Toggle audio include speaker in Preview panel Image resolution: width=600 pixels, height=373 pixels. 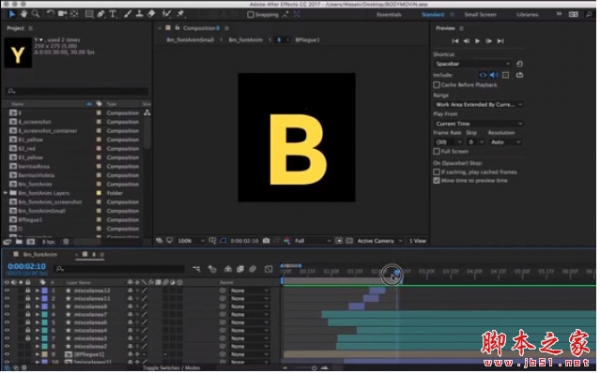tap(494, 75)
